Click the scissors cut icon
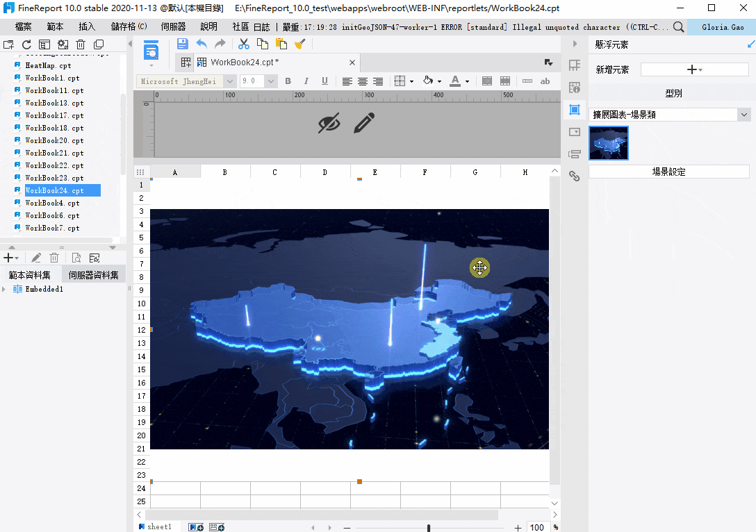The width and height of the screenshot is (756, 532). 244,44
